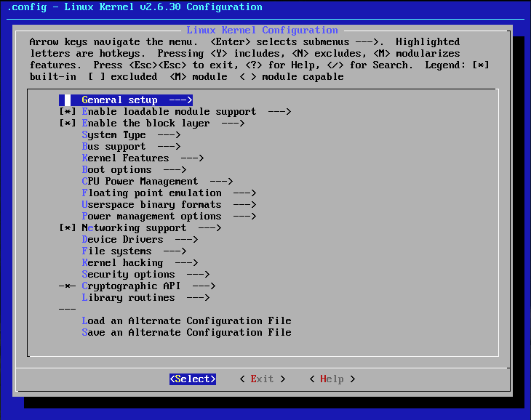Click the Cryptographic API -*- status marker

[68, 286]
